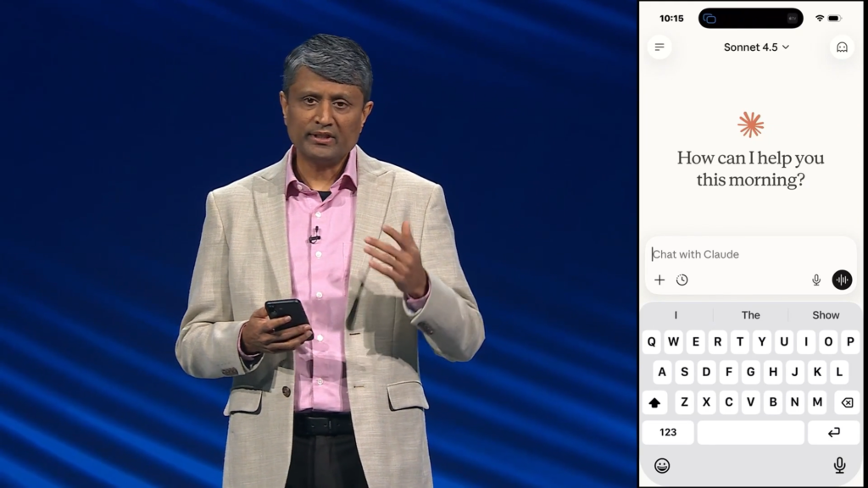Tap the plus attachment icon
This screenshot has width=868, height=488.
[659, 280]
